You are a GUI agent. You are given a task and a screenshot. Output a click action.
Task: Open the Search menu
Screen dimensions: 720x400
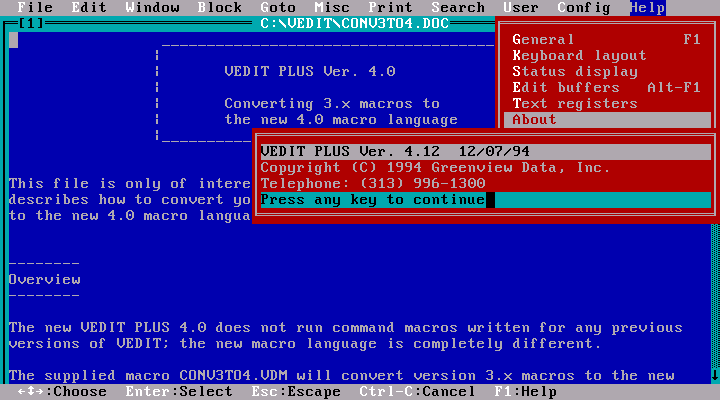458,7
